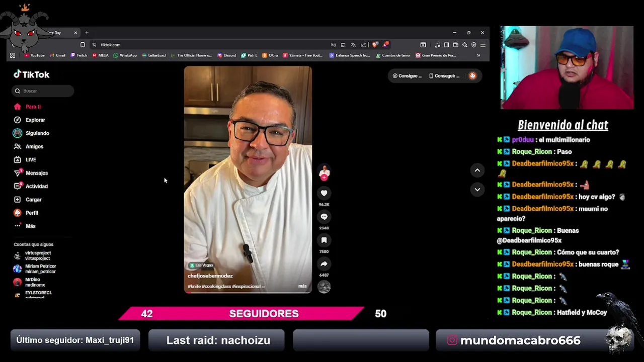
Task: Open followed account Miriam Petricor
Action: (35, 269)
